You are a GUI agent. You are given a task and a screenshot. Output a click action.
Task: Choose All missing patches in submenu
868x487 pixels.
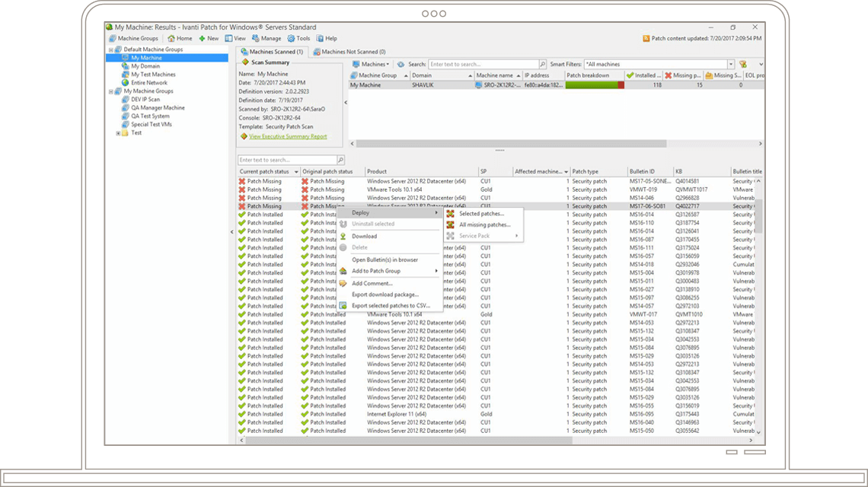pyautogui.click(x=483, y=224)
